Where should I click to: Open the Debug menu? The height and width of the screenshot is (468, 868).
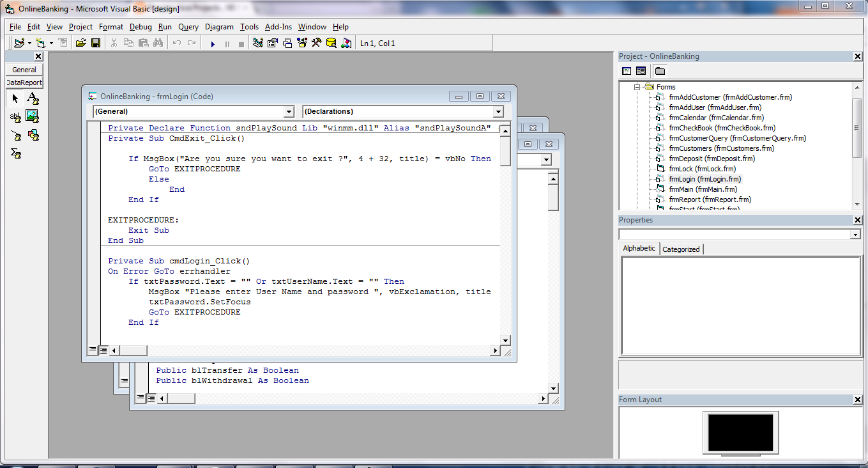[x=141, y=27]
